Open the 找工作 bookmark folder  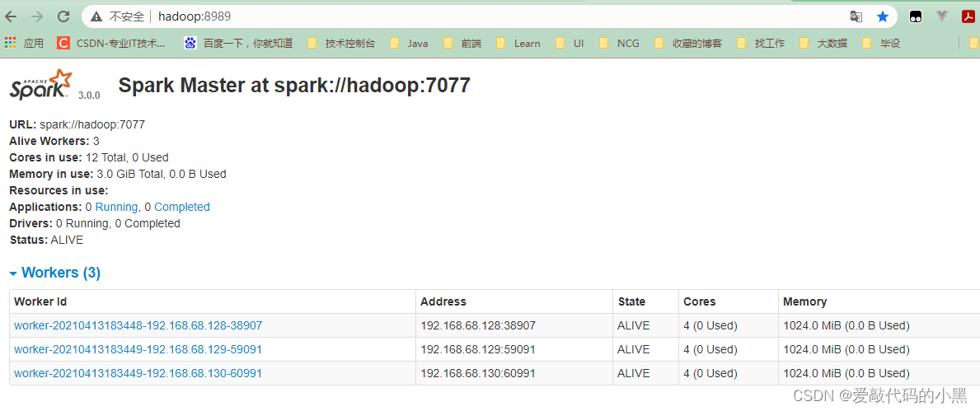click(762, 43)
